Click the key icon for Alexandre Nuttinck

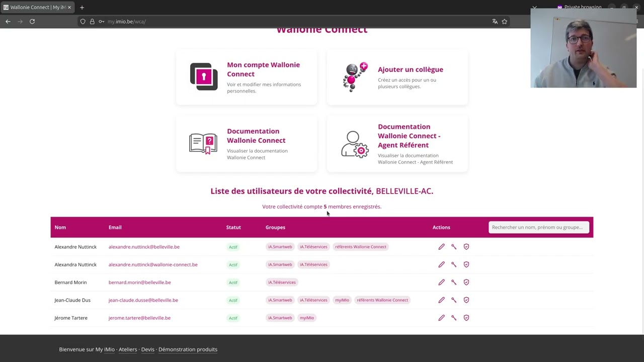point(454,247)
